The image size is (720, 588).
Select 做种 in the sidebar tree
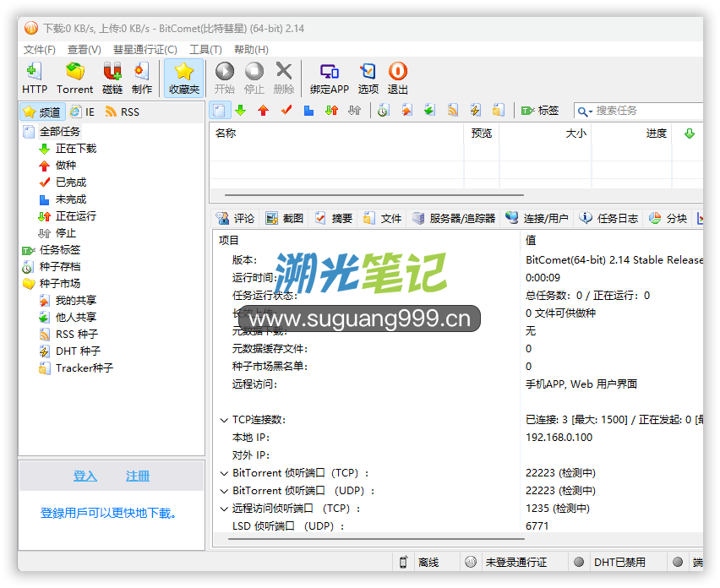(x=66, y=166)
